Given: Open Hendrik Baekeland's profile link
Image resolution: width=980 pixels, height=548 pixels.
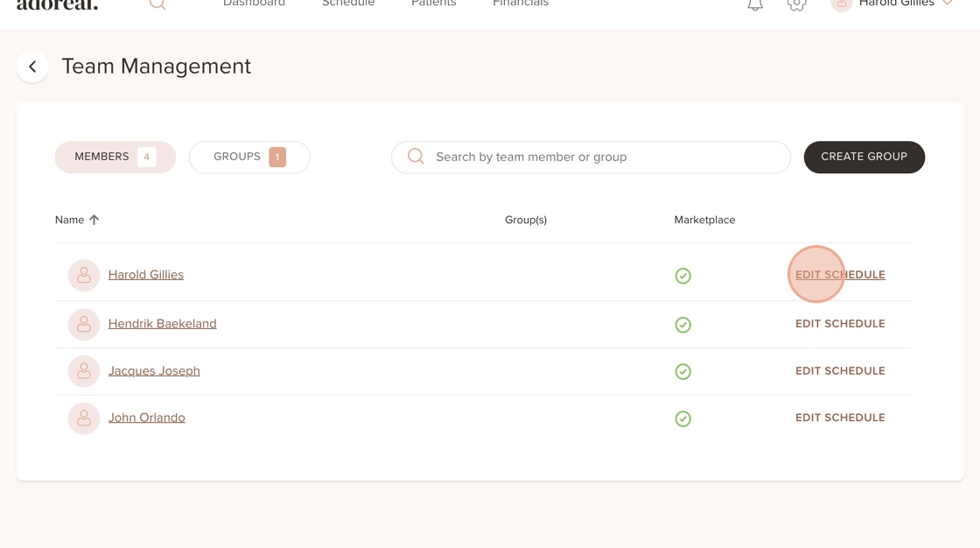Looking at the screenshot, I should (163, 323).
